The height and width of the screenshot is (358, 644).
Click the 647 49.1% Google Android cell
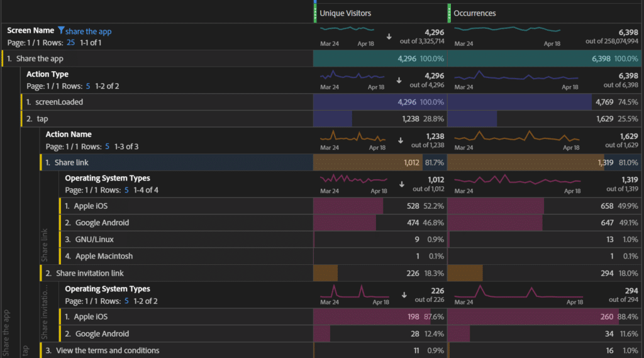point(544,223)
